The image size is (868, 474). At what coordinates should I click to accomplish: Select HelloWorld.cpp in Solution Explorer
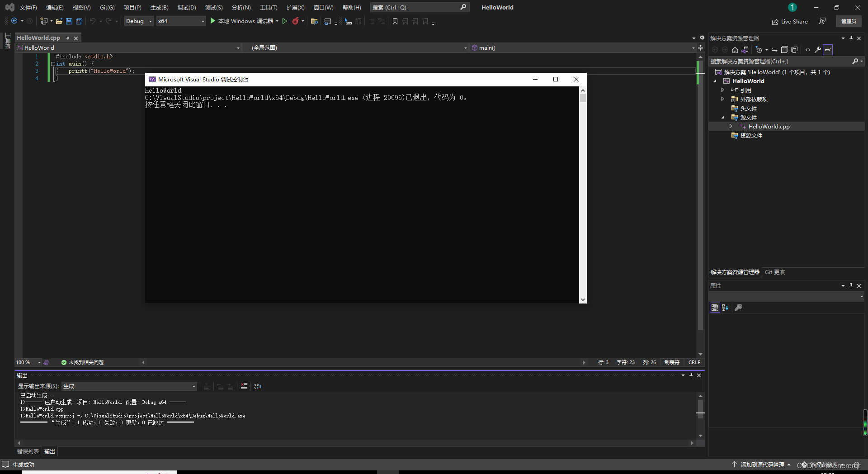tap(769, 126)
